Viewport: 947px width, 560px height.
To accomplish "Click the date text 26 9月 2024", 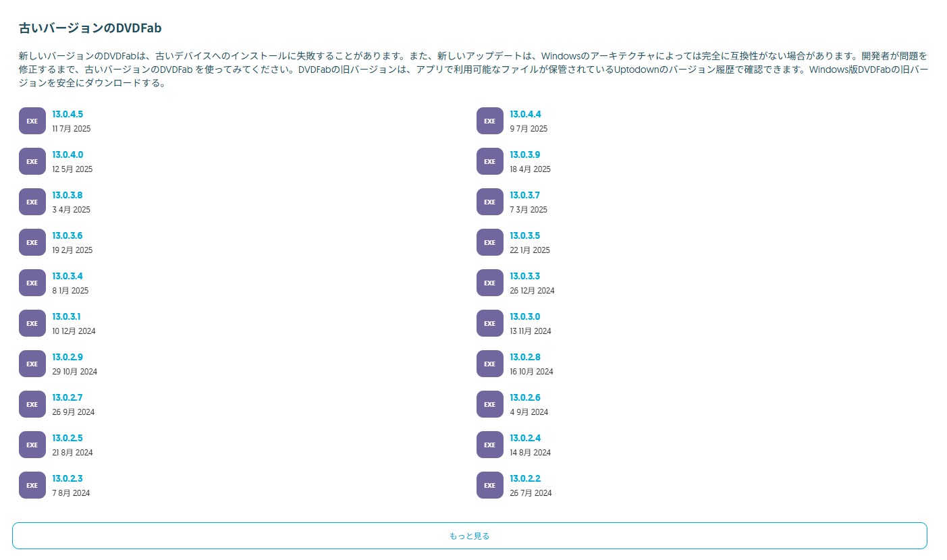I will point(73,412).
